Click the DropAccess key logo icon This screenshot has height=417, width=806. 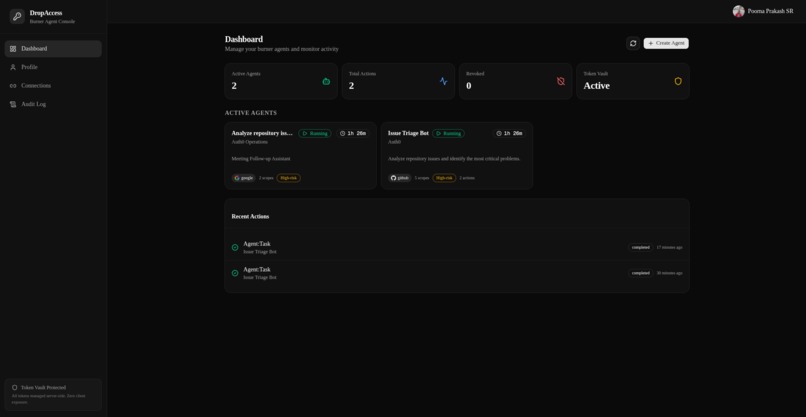[x=17, y=16]
